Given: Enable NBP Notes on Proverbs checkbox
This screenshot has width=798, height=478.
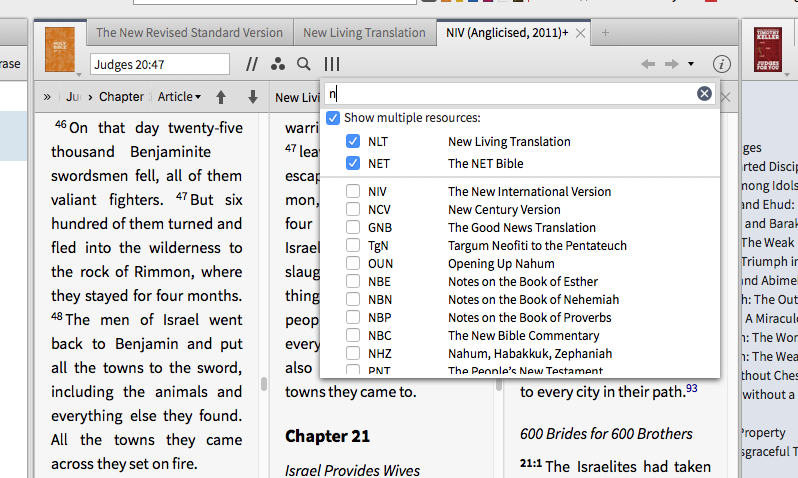Looking at the screenshot, I should click(353, 317).
